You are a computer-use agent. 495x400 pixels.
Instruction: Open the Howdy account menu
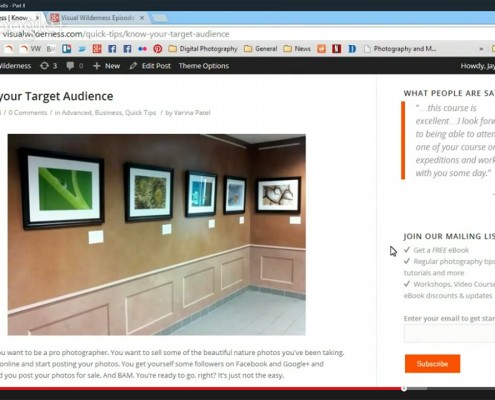pyautogui.click(x=478, y=66)
